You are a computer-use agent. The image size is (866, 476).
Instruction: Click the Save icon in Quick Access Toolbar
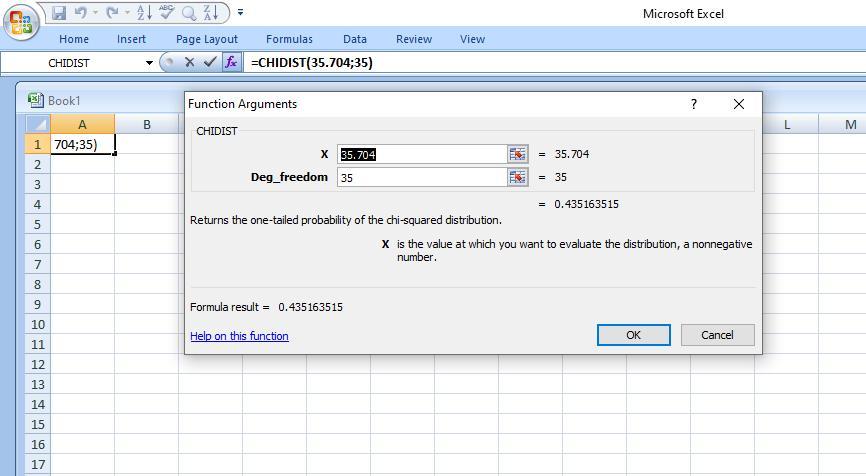pyautogui.click(x=59, y=13)
